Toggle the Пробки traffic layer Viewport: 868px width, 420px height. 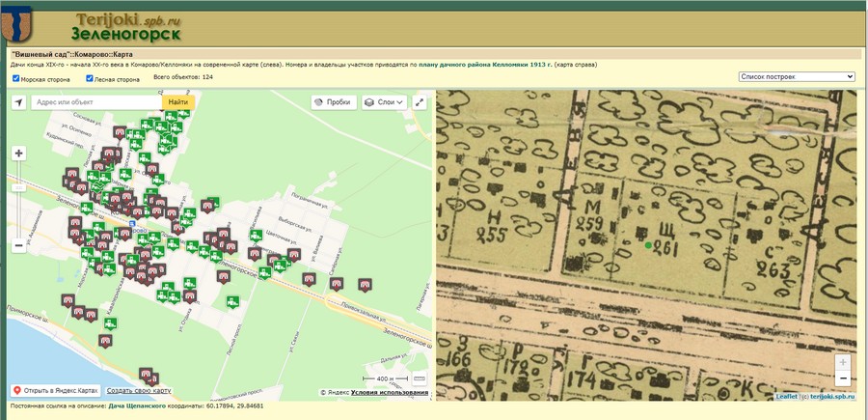point(334,101)
